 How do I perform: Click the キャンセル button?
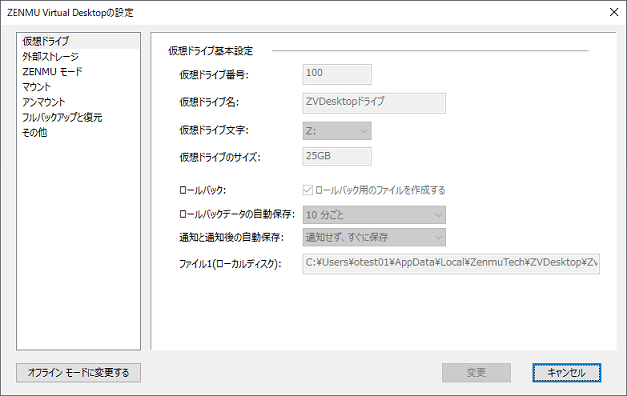click(x=567, y=373)
